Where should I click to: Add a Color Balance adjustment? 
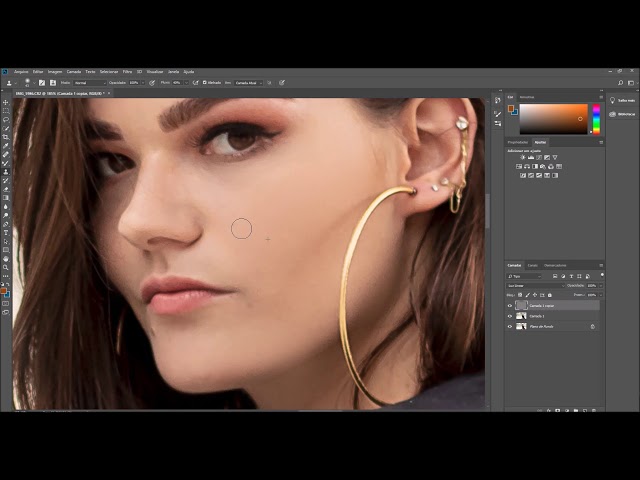(527, 167)
